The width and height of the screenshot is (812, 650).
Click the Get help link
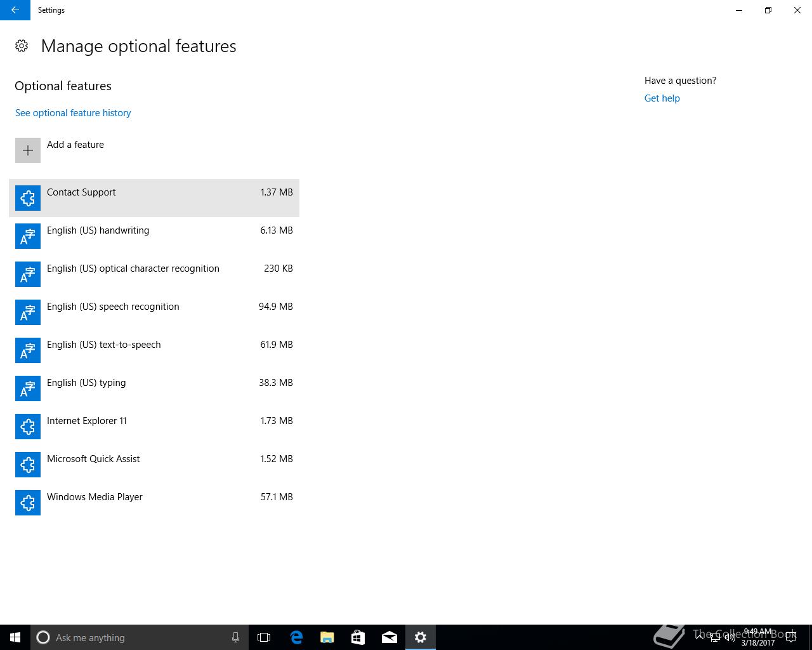[x=662, y=98]
